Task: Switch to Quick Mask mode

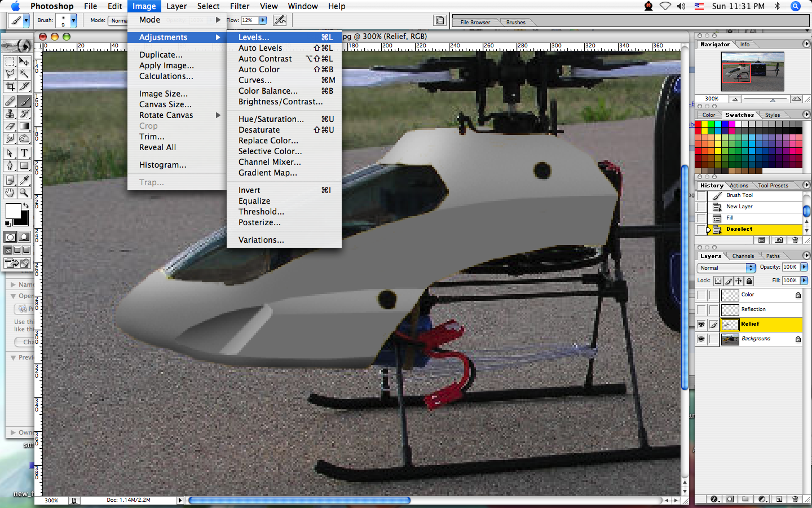Action: 24,237
